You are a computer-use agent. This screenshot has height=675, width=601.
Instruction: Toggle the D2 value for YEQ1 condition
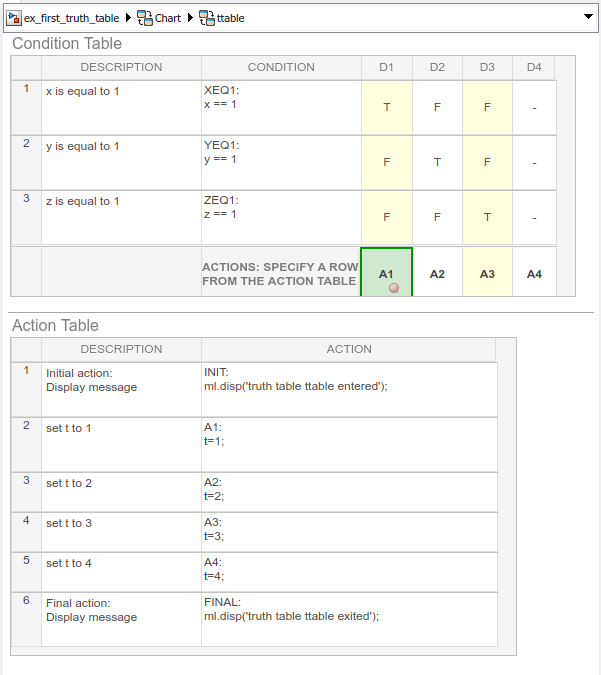437,161
